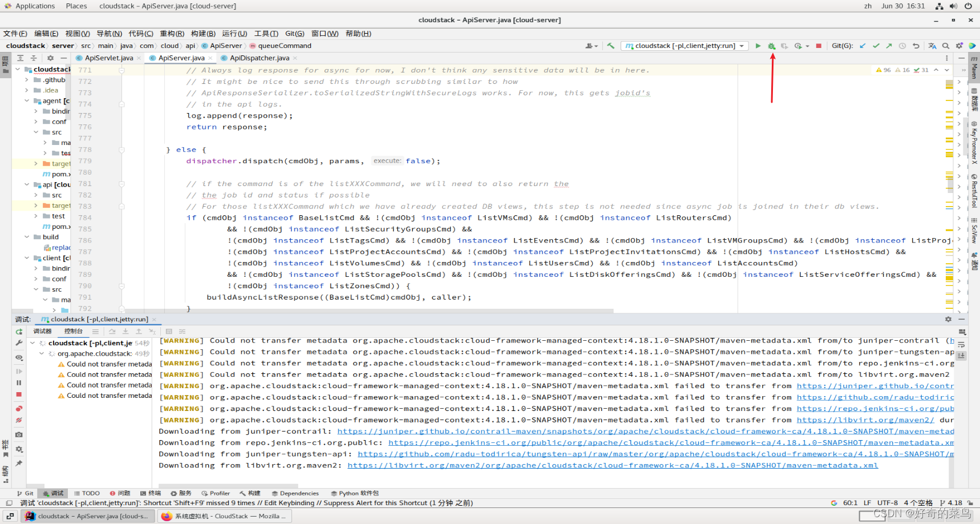Open the libvirt.org maven-metadata.xml download link
The image size is (980, 524).
click(613, 465)
